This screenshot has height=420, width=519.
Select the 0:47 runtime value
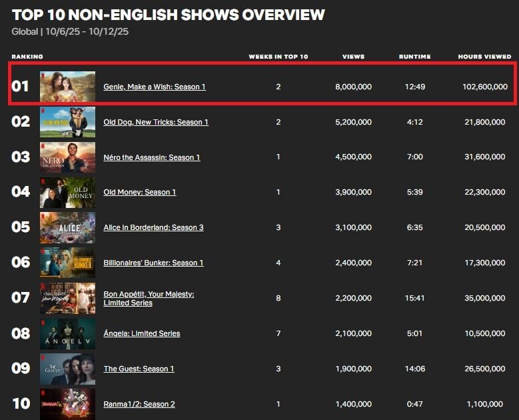(415, 404)
